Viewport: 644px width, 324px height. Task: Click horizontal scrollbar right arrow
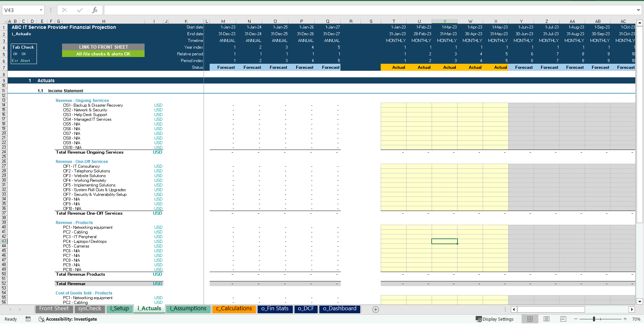pos(632,309)
